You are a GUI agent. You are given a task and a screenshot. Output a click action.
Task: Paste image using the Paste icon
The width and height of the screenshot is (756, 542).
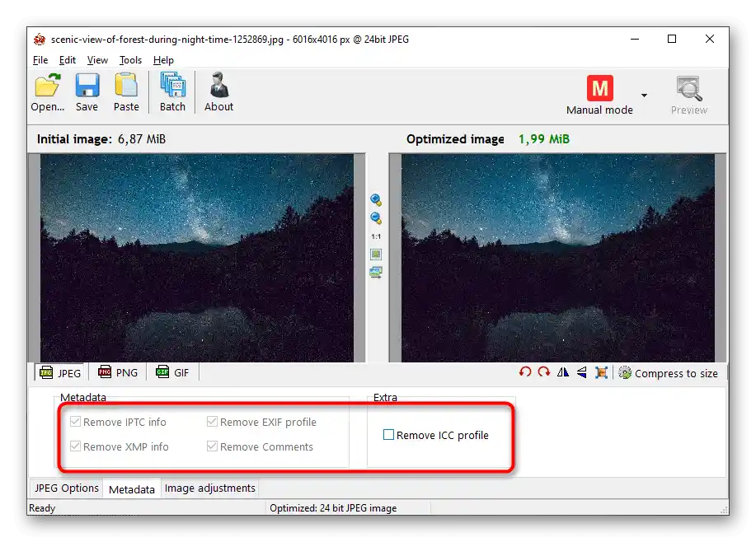point(126,86)
